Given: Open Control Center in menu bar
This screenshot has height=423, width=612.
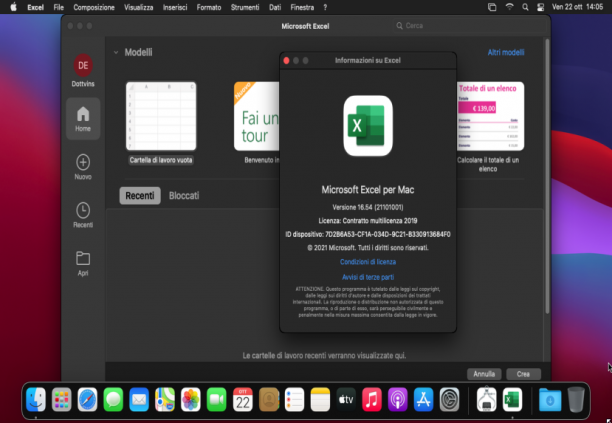Looking at the screenshot, I should click(x=541, y=7).
